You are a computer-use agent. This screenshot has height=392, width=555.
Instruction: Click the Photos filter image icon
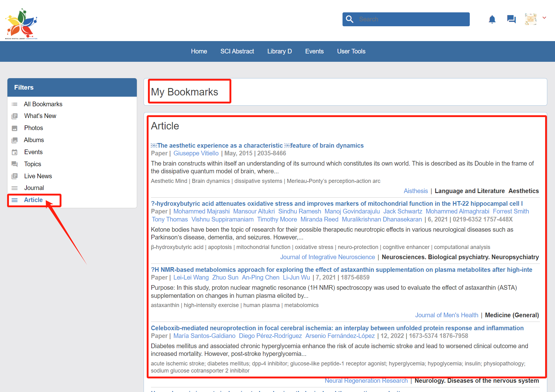15,128
